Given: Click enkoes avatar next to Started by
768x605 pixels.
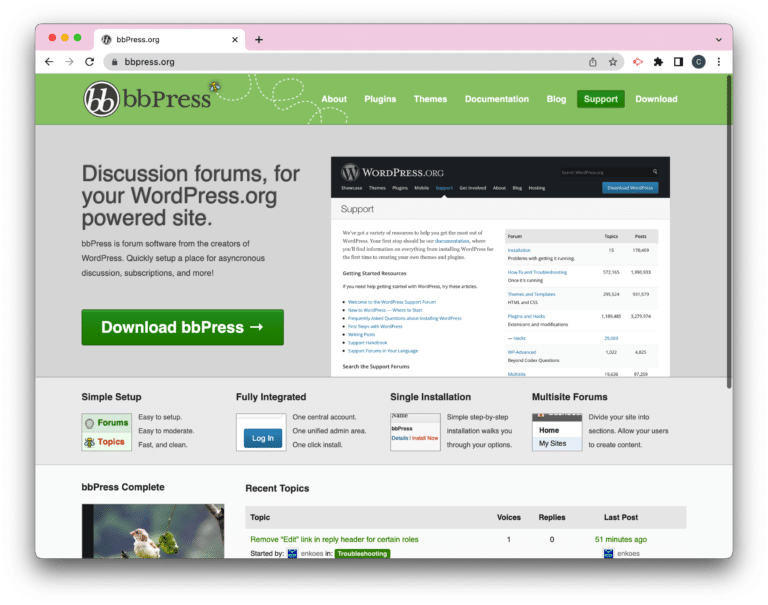Looking at the screenshot, I should pyautogui.click(x=292, y=554).
